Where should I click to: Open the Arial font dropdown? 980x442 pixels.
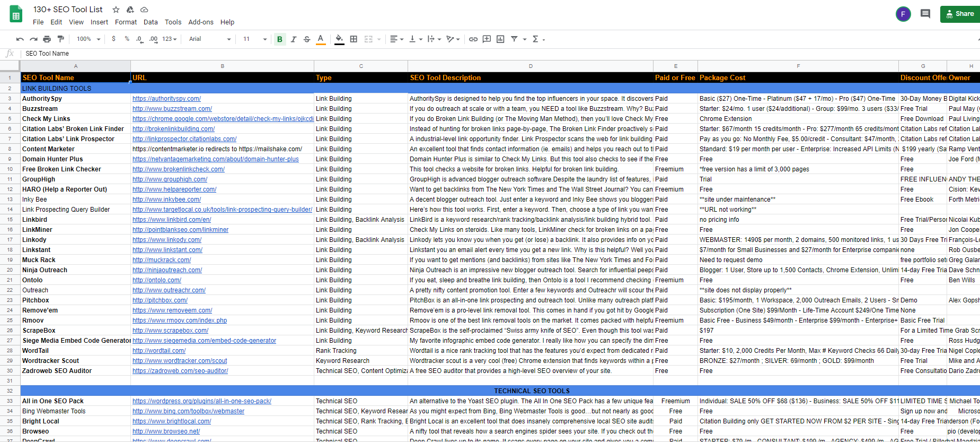210,39
